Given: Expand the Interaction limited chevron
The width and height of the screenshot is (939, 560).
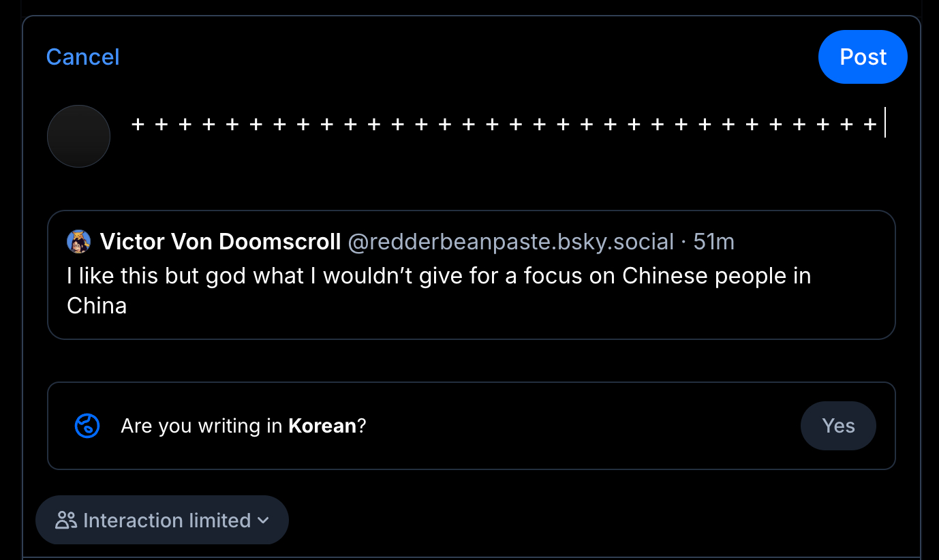Looking at the screenshot, I should pos(264,520).
